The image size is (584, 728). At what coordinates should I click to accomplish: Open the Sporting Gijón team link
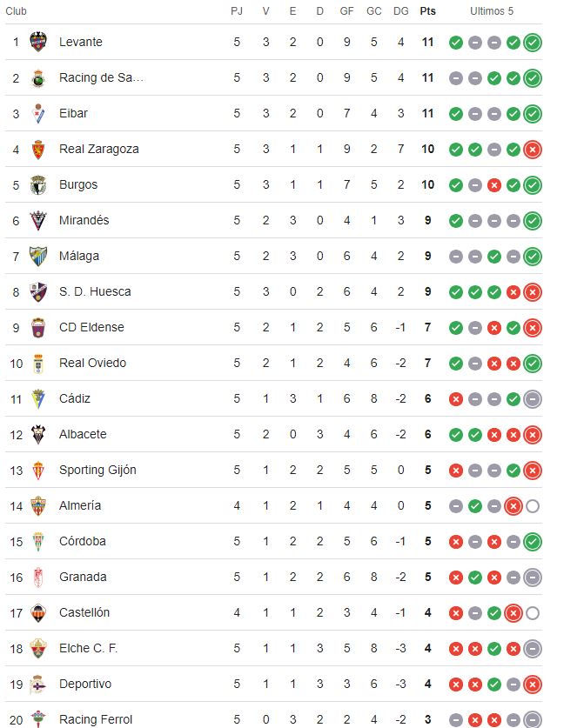point(97,470)
